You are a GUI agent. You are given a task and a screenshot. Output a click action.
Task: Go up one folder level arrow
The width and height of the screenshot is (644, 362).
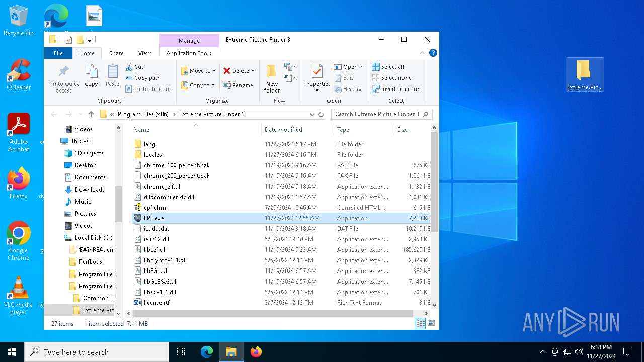(91, 114)
